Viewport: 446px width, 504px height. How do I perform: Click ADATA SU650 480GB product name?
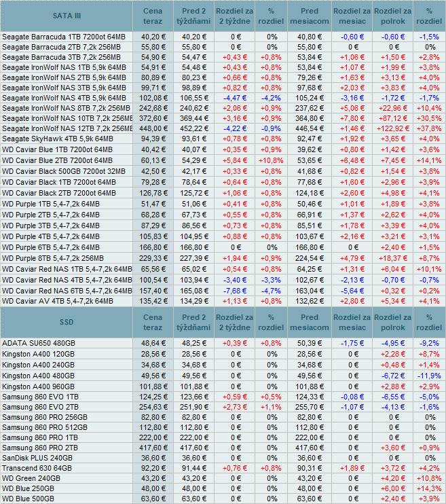(38, 344)
